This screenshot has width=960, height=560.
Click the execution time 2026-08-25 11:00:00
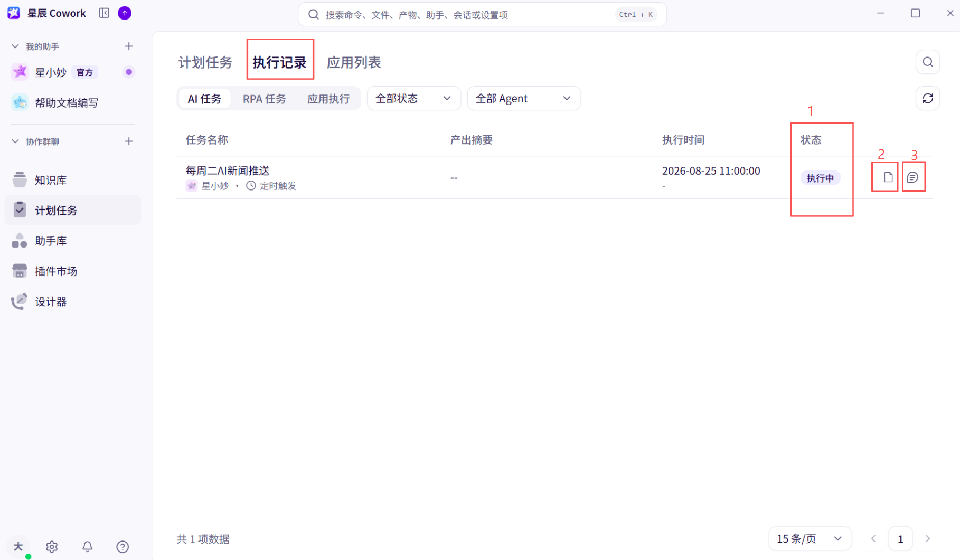pyautogui.click(x=711, y=171)
